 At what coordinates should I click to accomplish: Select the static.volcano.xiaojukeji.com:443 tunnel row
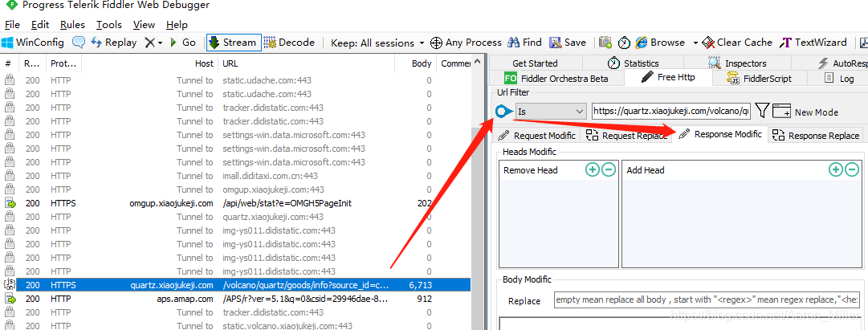[235, 326]
